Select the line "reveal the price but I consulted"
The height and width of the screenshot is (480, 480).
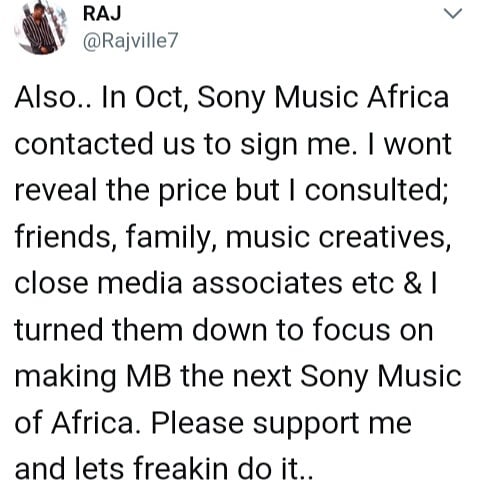click(x=232, y=191)
